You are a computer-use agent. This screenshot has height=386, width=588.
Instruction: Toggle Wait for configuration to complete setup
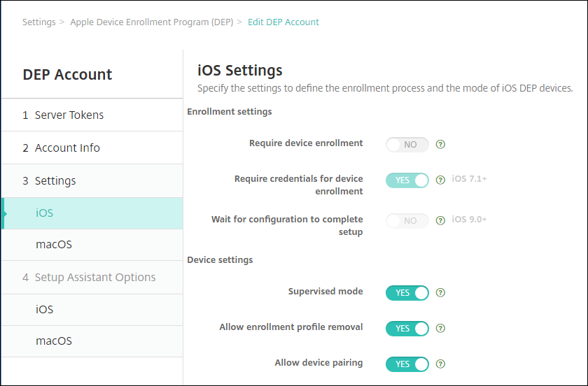pos(407,220)
